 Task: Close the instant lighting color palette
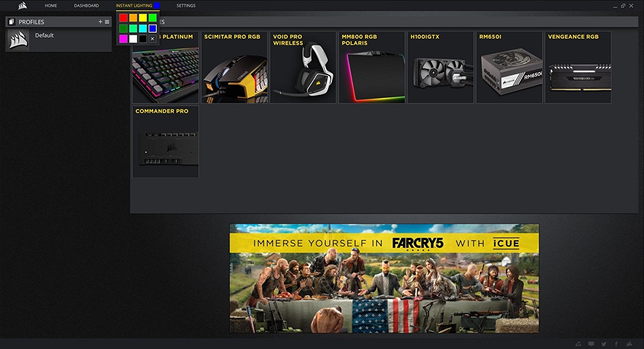(x=152, y=39)
